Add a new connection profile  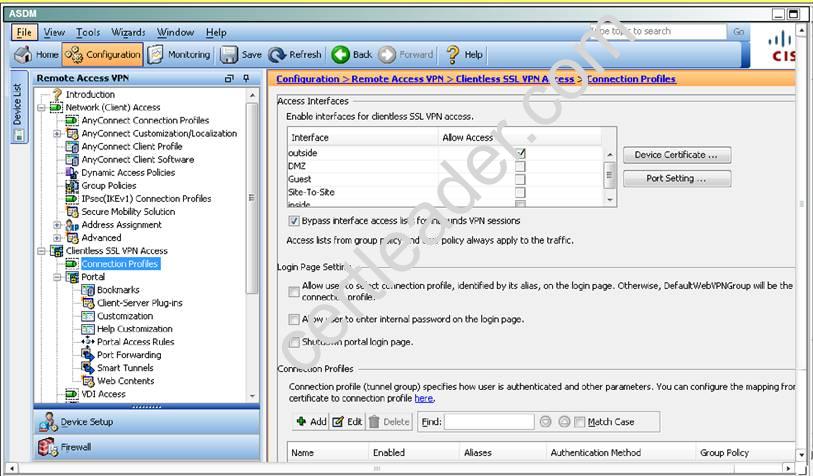pyautogui.click(x=311, y=422)
